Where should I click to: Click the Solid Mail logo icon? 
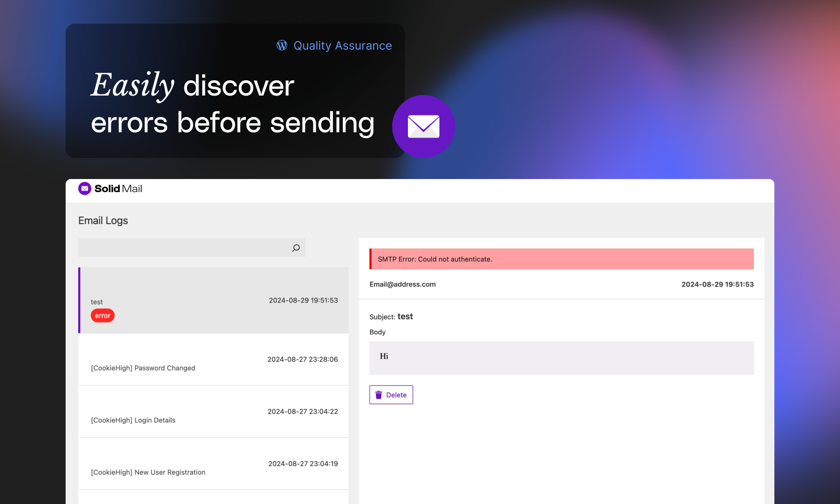(x=85, y=188)
